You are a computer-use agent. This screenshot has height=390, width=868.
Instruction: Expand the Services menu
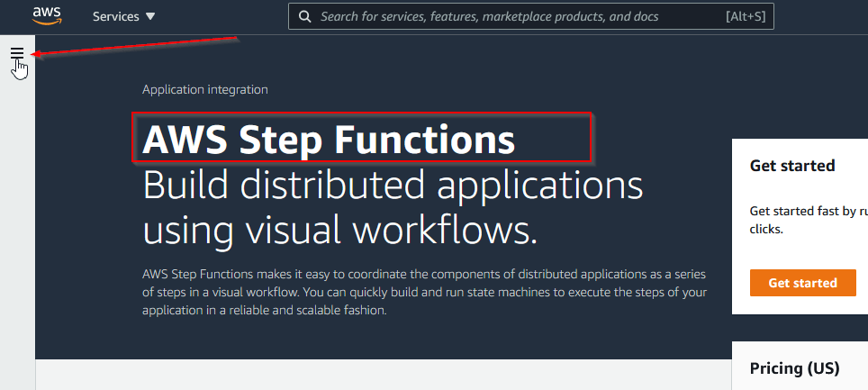123,16
